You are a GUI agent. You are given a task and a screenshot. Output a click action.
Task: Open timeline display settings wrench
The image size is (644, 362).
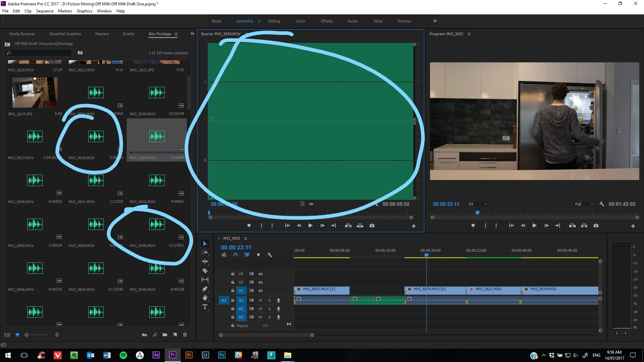tap(269, 255)
